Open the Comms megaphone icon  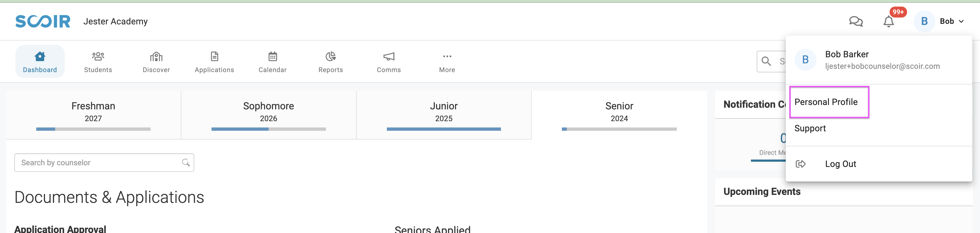coord(389,57)
